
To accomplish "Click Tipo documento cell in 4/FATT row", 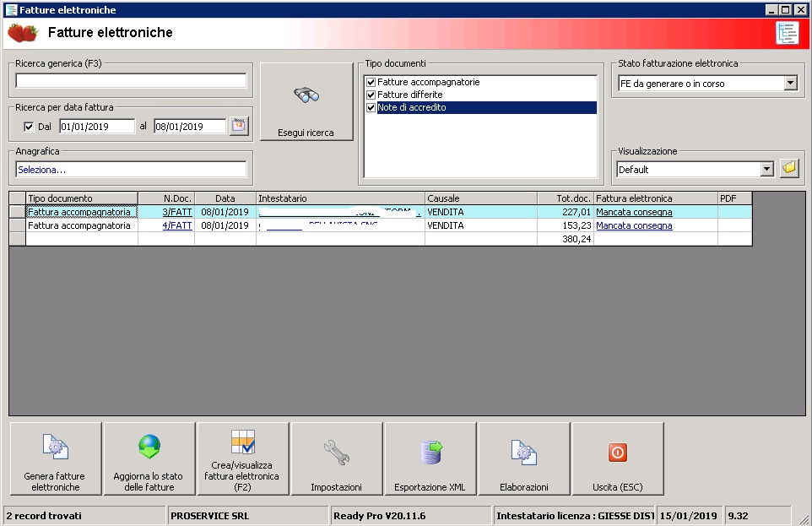I will click(82, 225).
